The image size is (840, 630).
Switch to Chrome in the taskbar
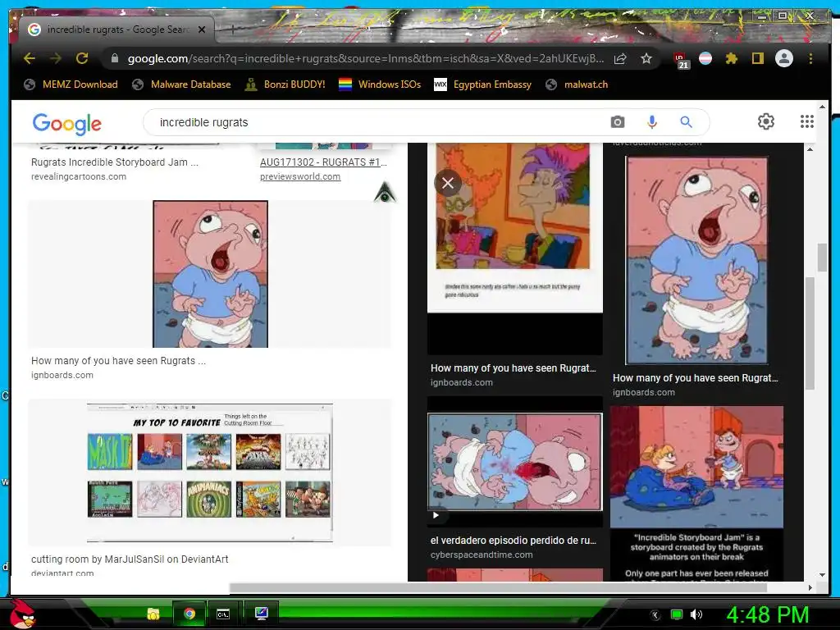tap(189, 614)
